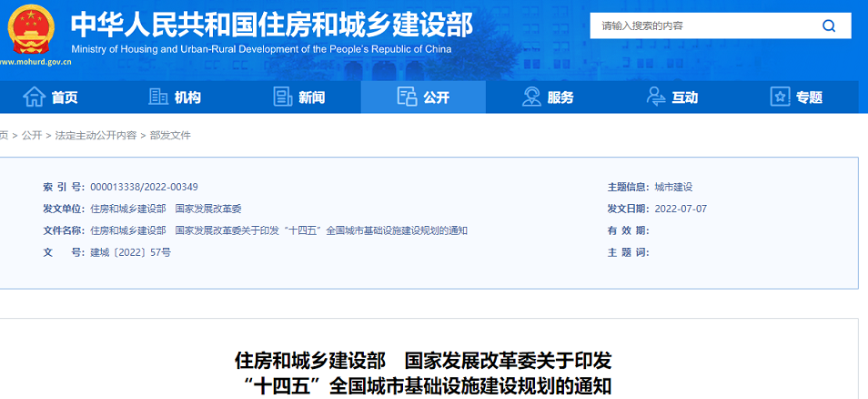The image size is (868, 399).
Task: Click the star icon beside 专题
Action: pyautogui.click(x=780, y=97)
